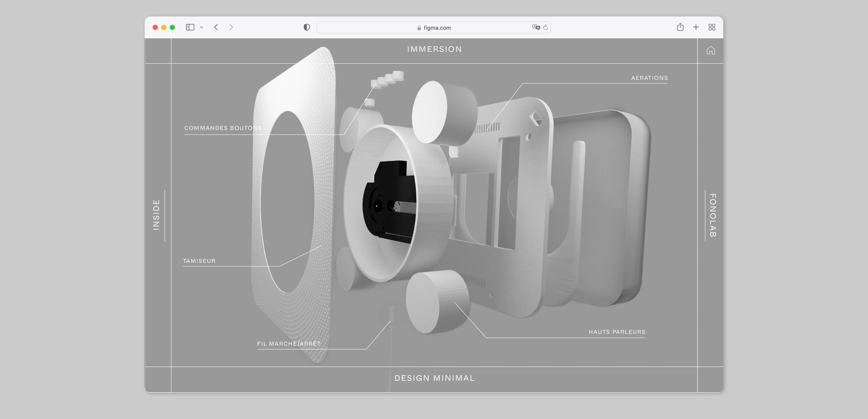Click the green fullscreen window button

(172, 27)
